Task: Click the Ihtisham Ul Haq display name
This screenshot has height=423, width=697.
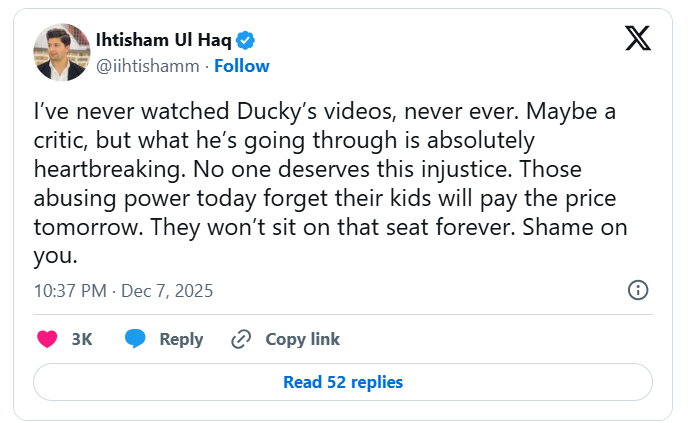Action: coord(163,40)
